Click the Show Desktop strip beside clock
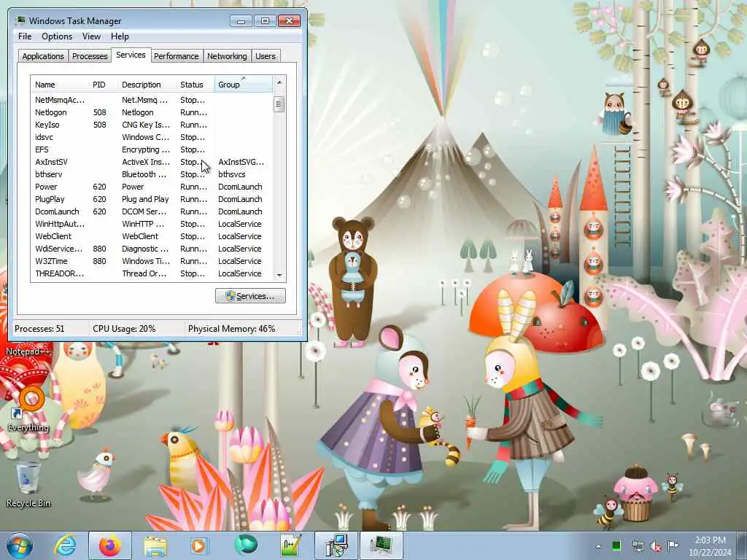The width and height of the screenshot is (747, 560). (x=743, y=545)
